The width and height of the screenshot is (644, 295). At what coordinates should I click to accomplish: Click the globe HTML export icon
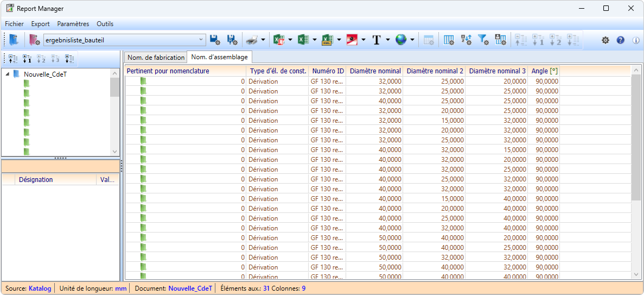(x=401, y=40)
